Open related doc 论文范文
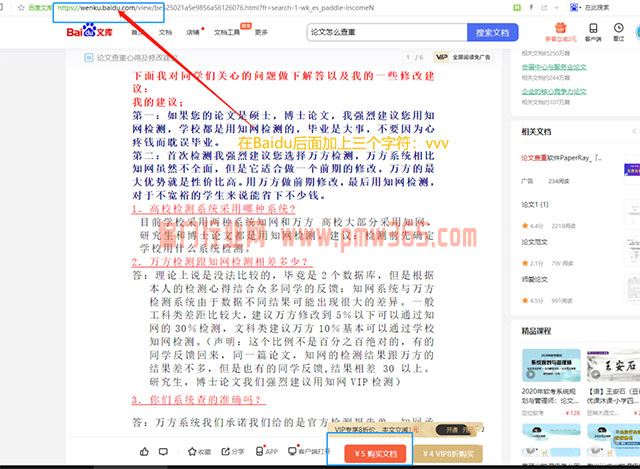Viewport: 640px width, 469px height. pyautogui.click(x=534, y=242)
